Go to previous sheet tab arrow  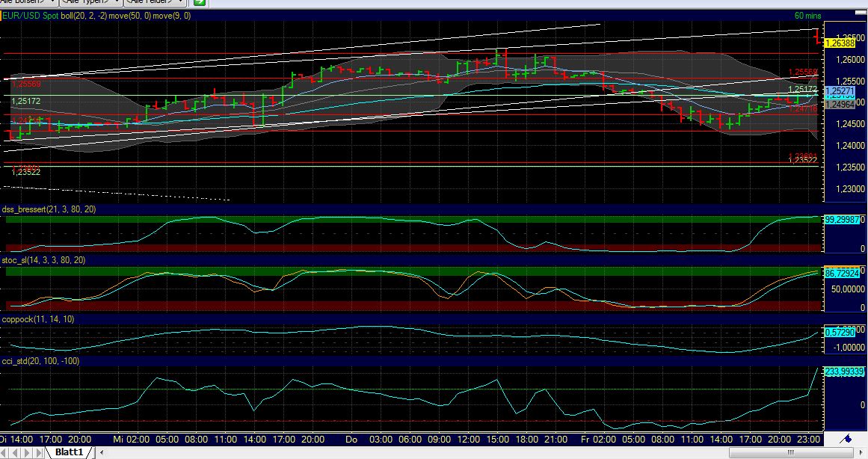(16, 452)
